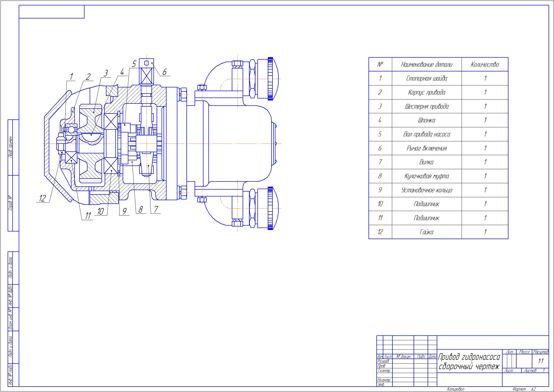The width and height of the screenshot is (554, 392).
Task: Click the 'Привод гидронасоса' title text
Action: [469, 357]
